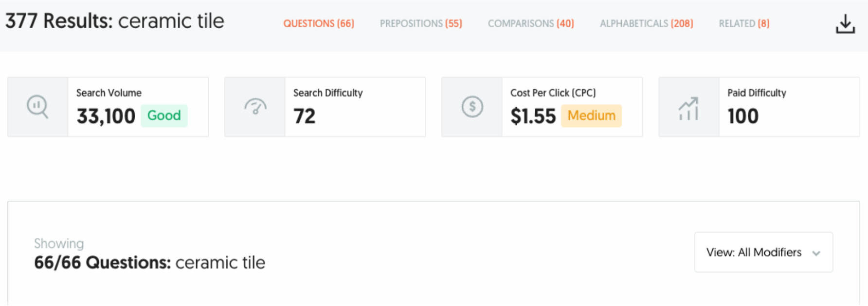Screen dimensions: 868x306
Task: Switch to the Questions (66) tab
Action: (319, 23)
